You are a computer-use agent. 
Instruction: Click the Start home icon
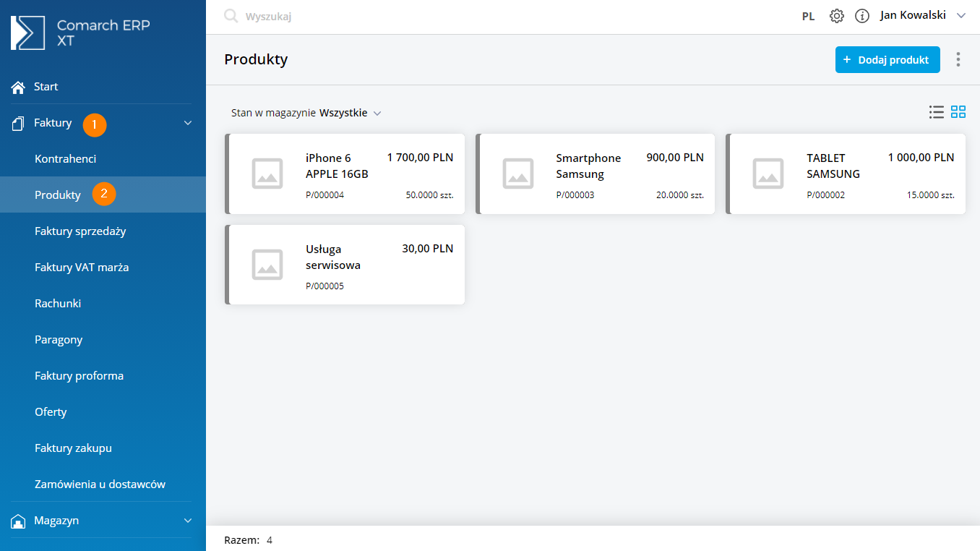(19, 87)
